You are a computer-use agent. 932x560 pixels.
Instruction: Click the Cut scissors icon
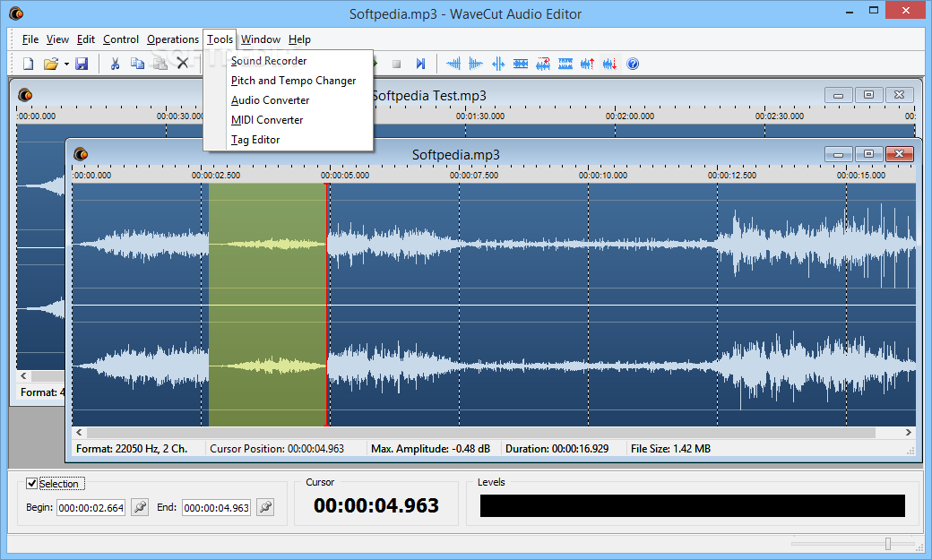116,64
